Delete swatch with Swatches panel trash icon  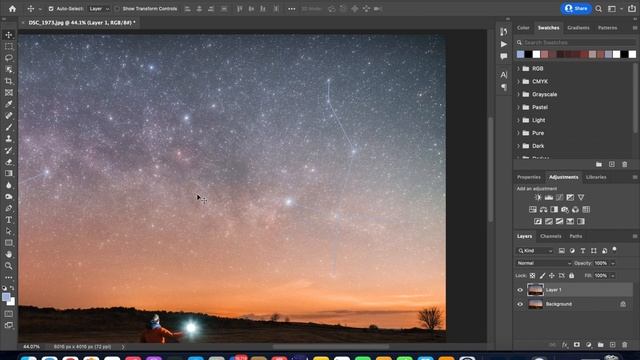point(624,164)
